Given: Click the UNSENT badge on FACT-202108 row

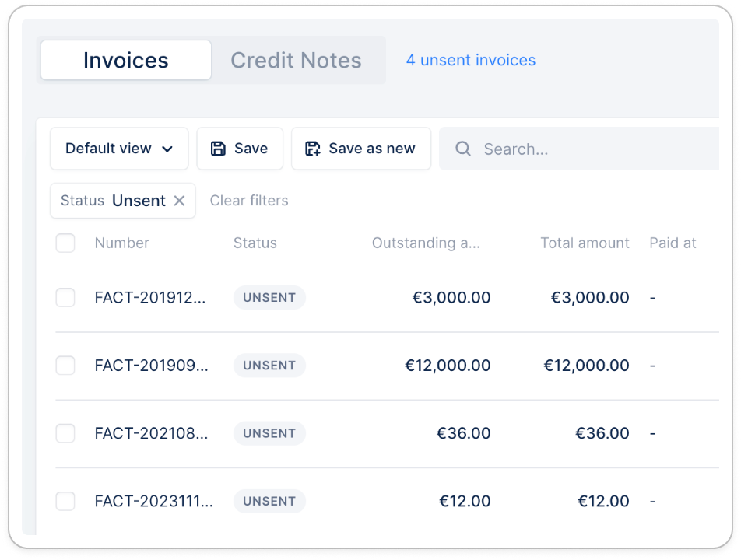Looking at the screenshot, I should (269, 433).
